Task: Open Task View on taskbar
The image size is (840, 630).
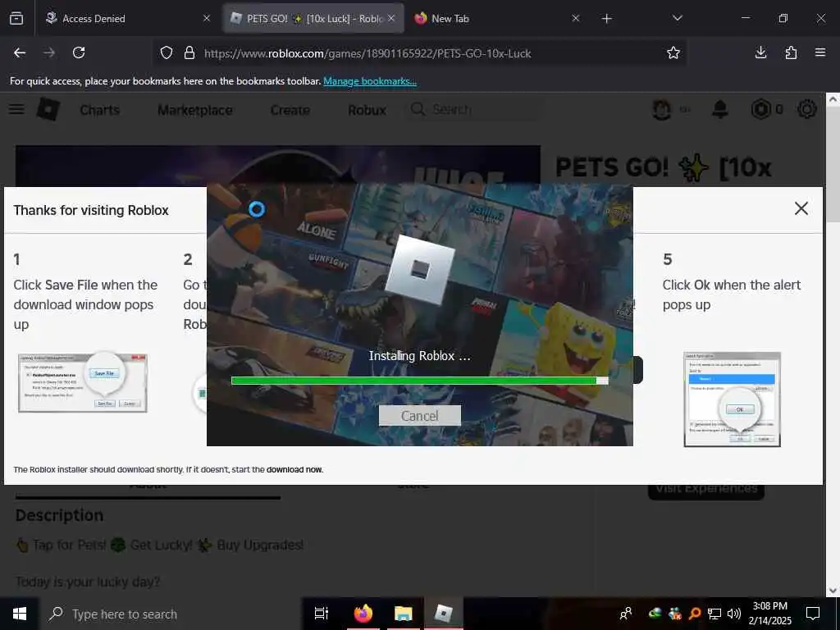Action: (x=322, y=614)
